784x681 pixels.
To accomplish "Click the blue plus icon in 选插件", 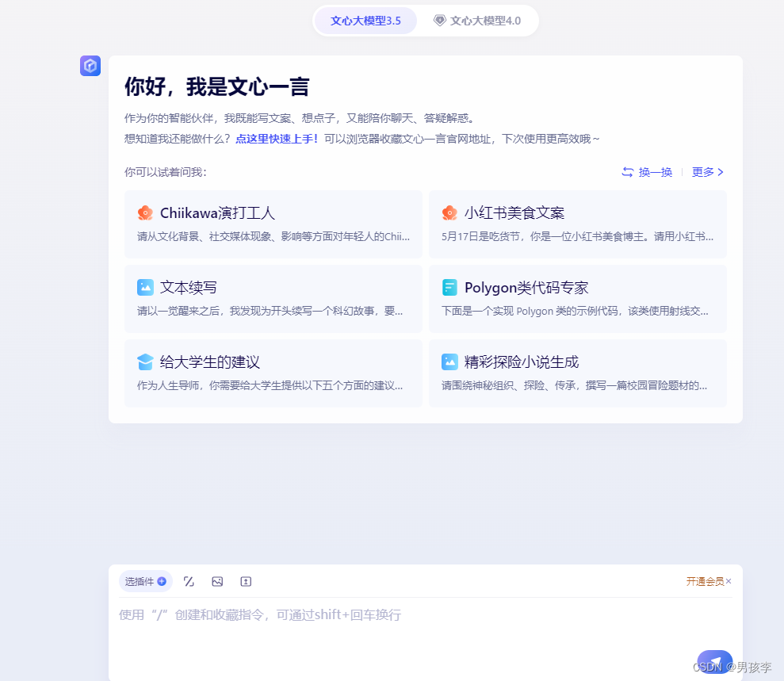I will click(162, 581).
